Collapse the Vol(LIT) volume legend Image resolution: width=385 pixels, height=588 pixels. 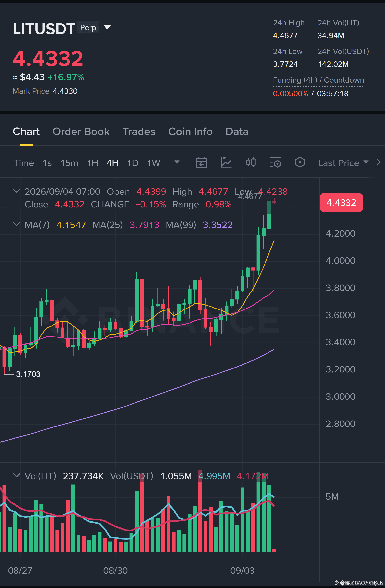tap(16, 475)
